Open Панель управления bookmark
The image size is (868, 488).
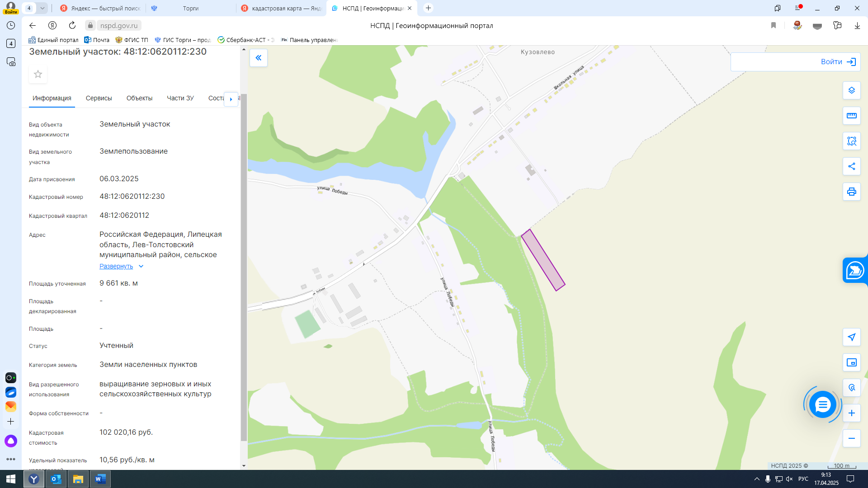tap(309, 40)
